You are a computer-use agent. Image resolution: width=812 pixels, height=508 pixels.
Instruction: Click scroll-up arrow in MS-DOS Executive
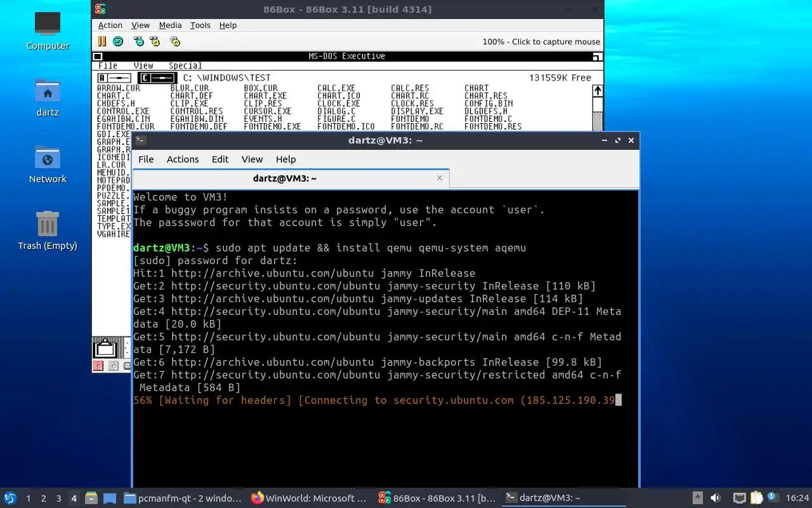[597, 91]
